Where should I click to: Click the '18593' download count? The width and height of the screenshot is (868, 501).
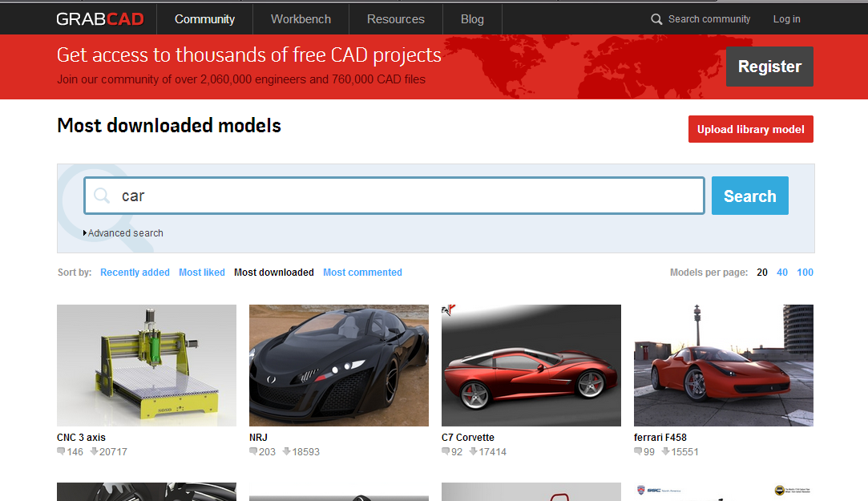pyautogui.click(x=306, y=452)
